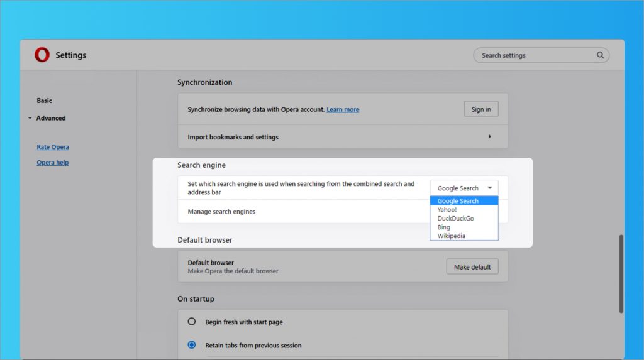The width and height of the screenshot is (644, 360).
Task: Collapse the Advanced arrow in the sidebar
Action: tap(30, 118)
